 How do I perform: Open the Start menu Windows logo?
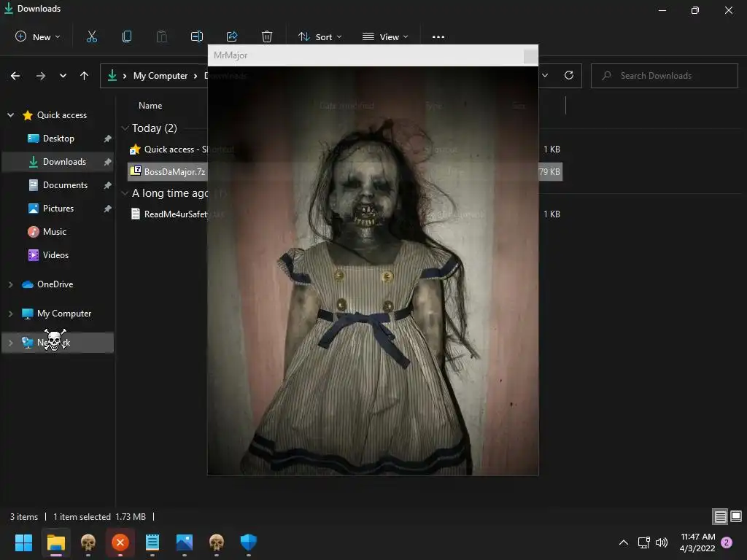[23, 542]
